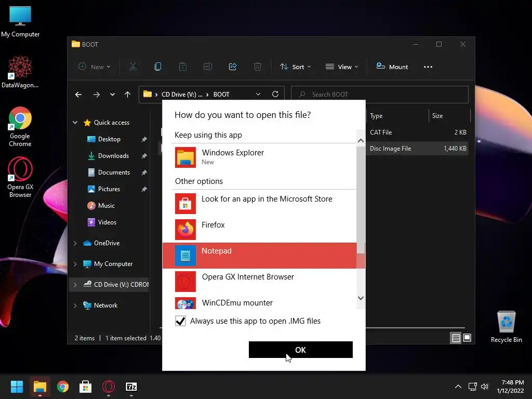Click the Mount button in toolbar

[392, 67]
